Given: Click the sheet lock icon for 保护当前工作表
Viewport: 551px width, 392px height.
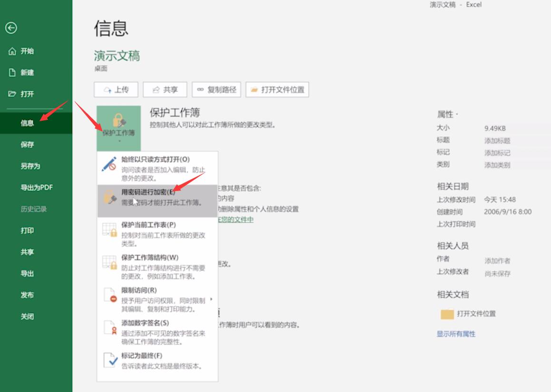Looking at the screenshot, I should [x=110, y=229].
